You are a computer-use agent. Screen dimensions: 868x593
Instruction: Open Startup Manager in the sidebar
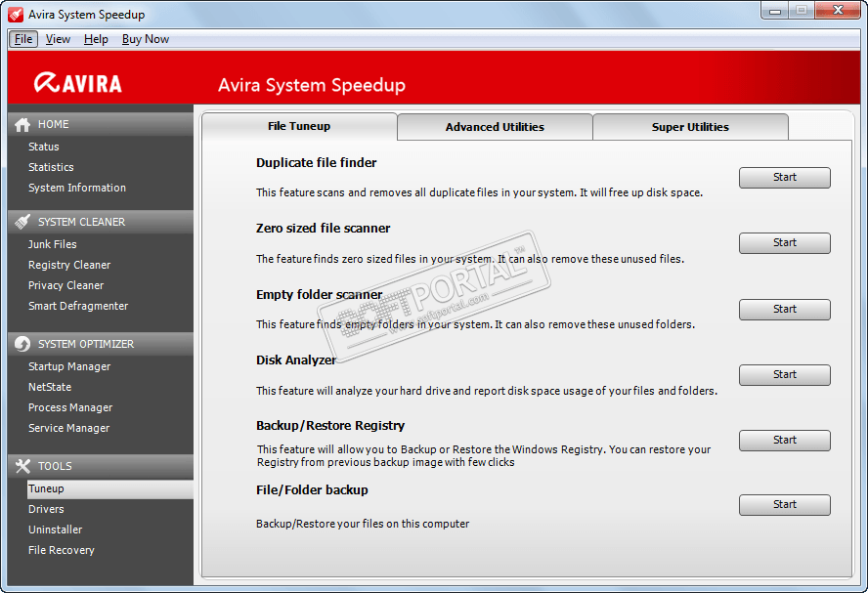pyautogui.click(x=69, y=366)
